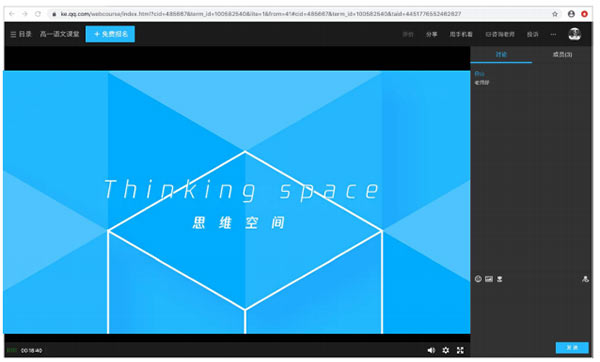600x362 pixels.
Task: Click the teacher-only filter icon in chat
Action: pyautogui.click(x=585, y=279)
